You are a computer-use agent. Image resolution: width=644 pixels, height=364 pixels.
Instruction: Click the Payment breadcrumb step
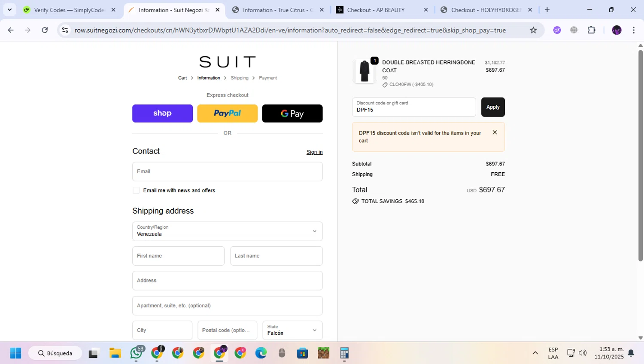[x=268, y=78]
